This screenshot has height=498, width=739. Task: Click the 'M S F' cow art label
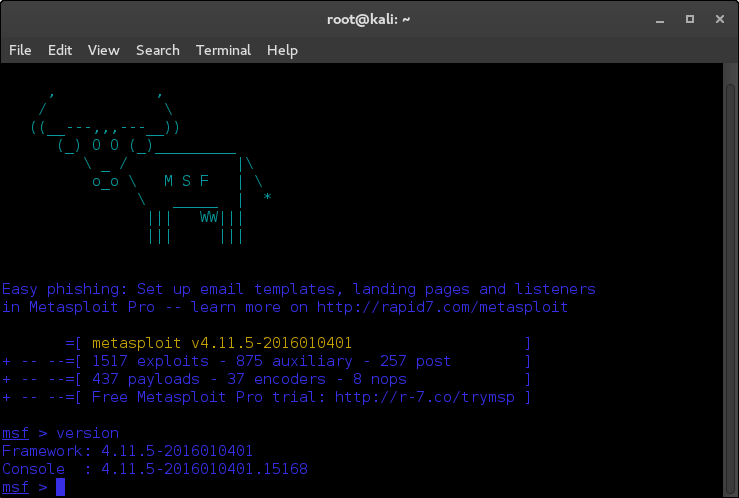tap(186, 181)
